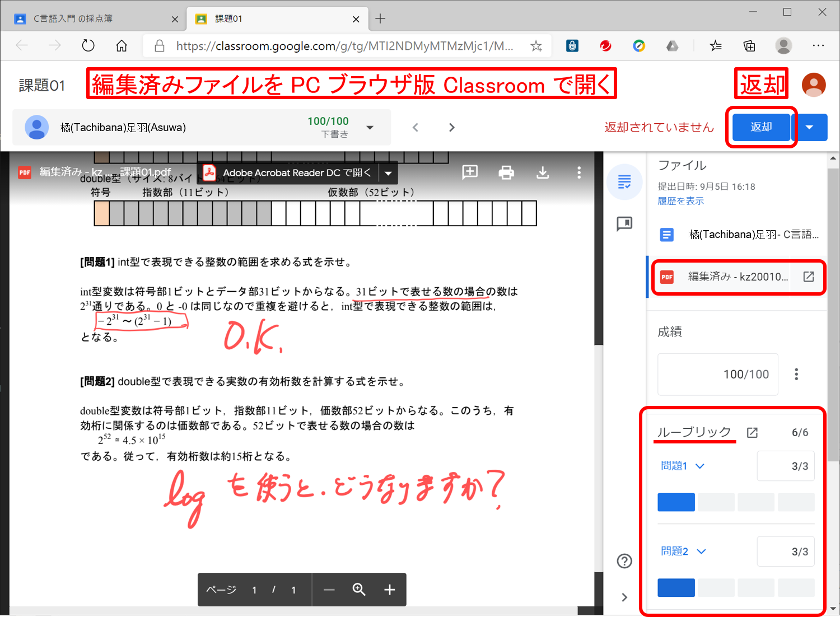The image size is (840, 617).
Task: Close the 課題01 browser tab
Action: 356,19
